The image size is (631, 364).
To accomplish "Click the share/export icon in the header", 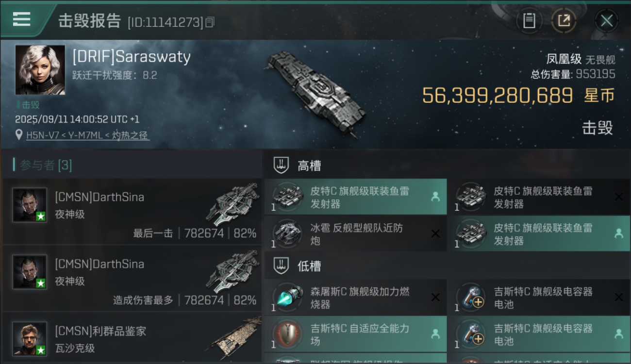I will [x=564, y=21].
